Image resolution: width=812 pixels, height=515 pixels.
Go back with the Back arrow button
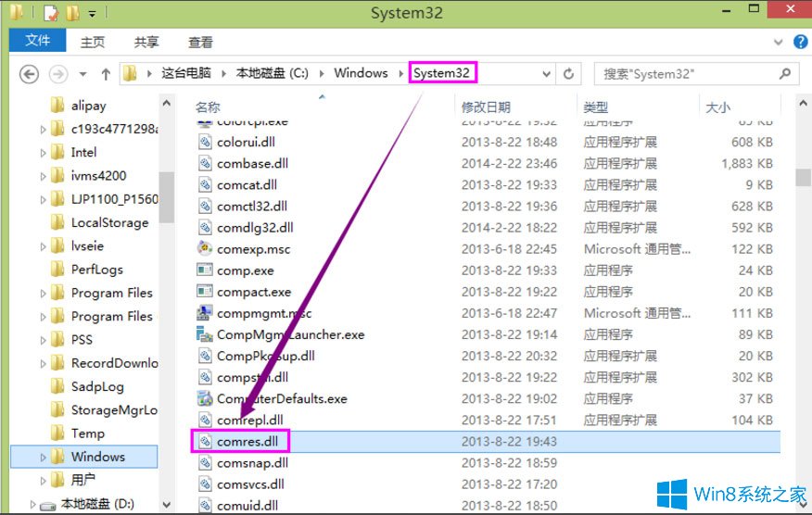pos(29,74)
